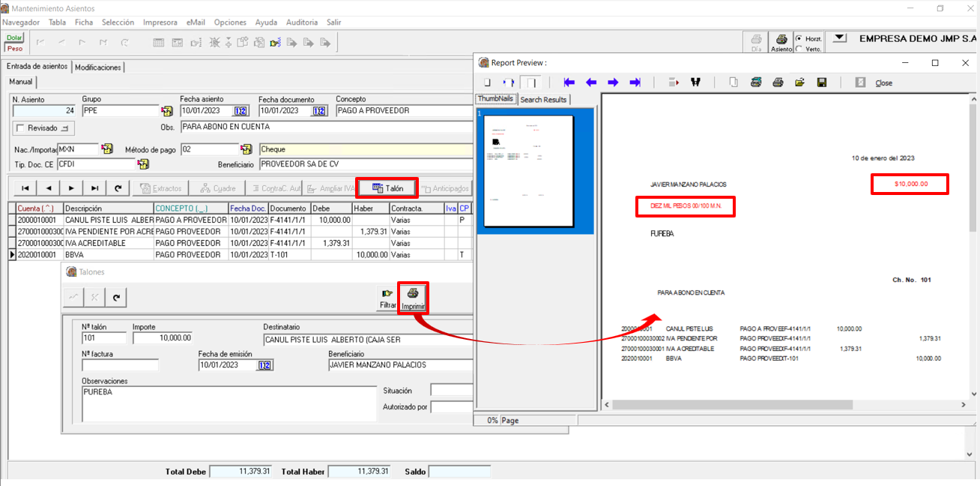The height and width of the screenshot is (486, 980).
Task: Print the talón with Imprimir icon
Action: tap(413, 298)
